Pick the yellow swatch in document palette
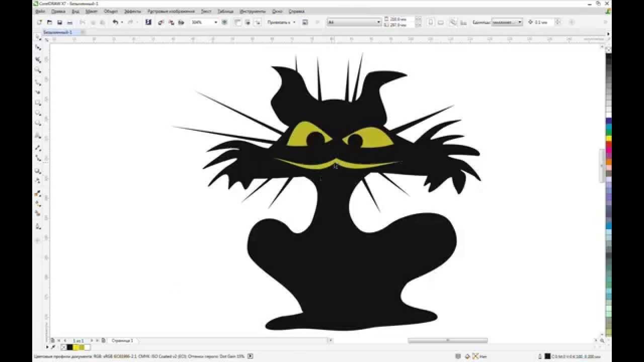Screen dimensions: 644x362 (76, 347)
